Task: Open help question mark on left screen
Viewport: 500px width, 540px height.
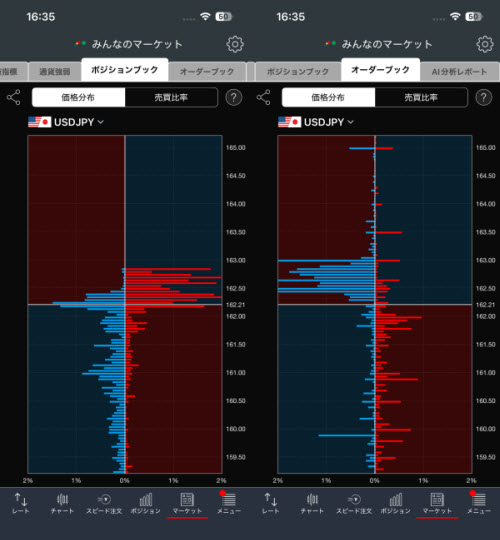Action: point(234,98)
